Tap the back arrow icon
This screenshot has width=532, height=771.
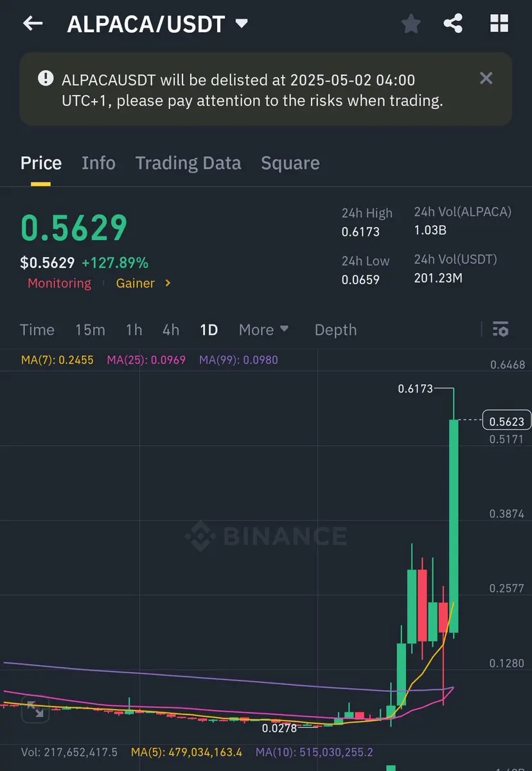point(32,24)
